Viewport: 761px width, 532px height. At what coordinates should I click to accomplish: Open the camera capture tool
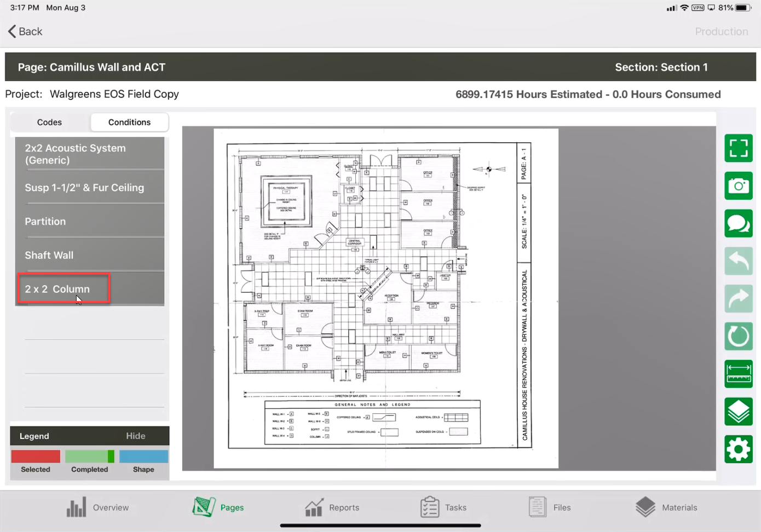coord(738,186)
